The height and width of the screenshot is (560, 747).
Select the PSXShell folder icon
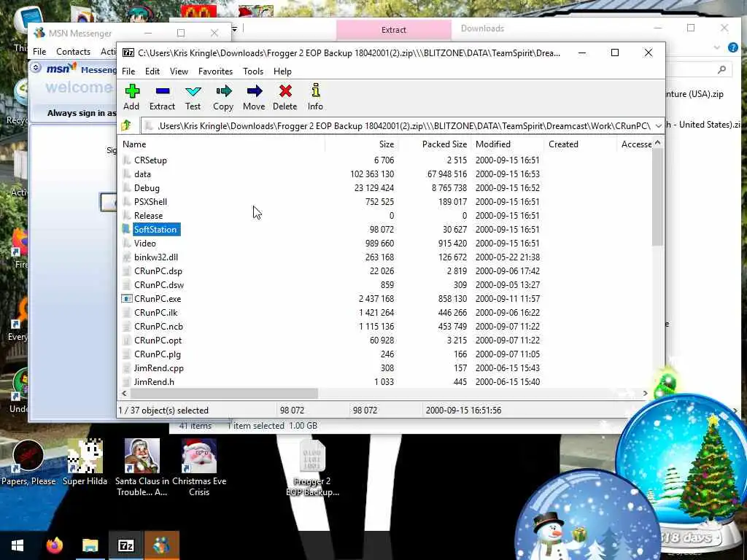(x=127, y=201)
